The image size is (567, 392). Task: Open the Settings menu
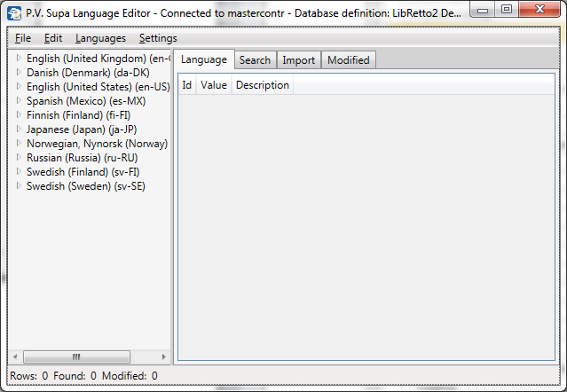click(x=158, y=38)
